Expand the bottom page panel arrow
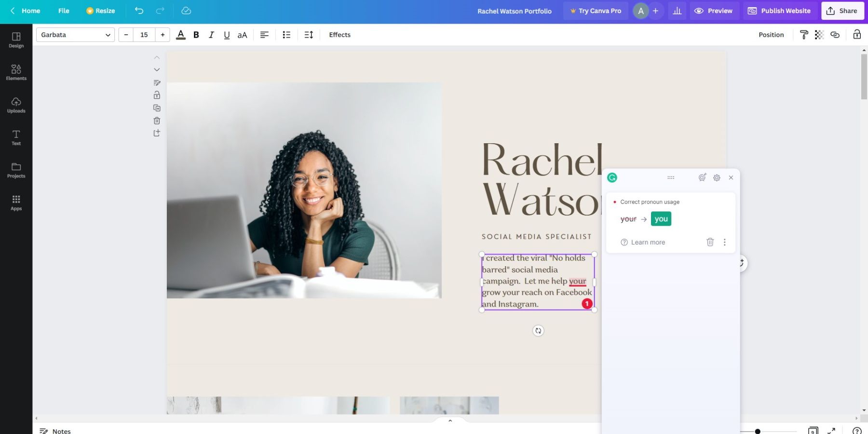 point(449,420)
